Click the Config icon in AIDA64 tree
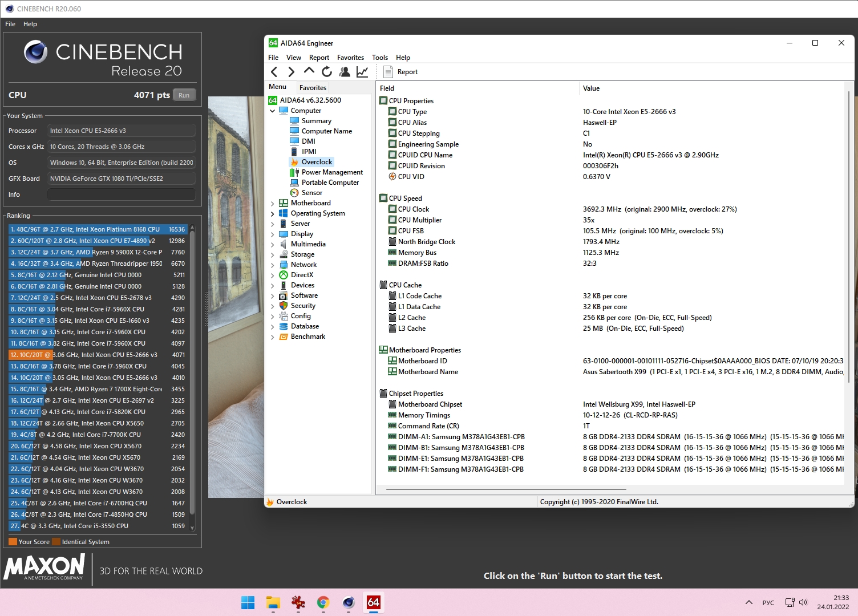 coord(284,316)
